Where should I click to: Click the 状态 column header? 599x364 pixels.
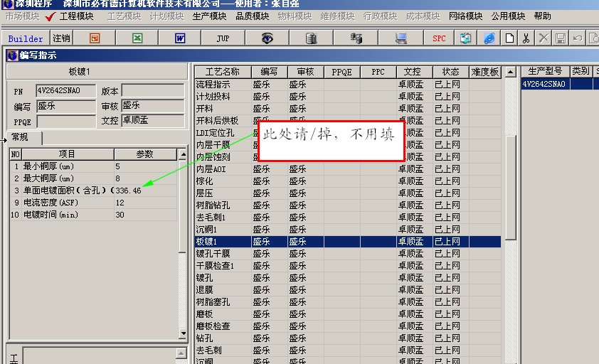click(451, 72)
